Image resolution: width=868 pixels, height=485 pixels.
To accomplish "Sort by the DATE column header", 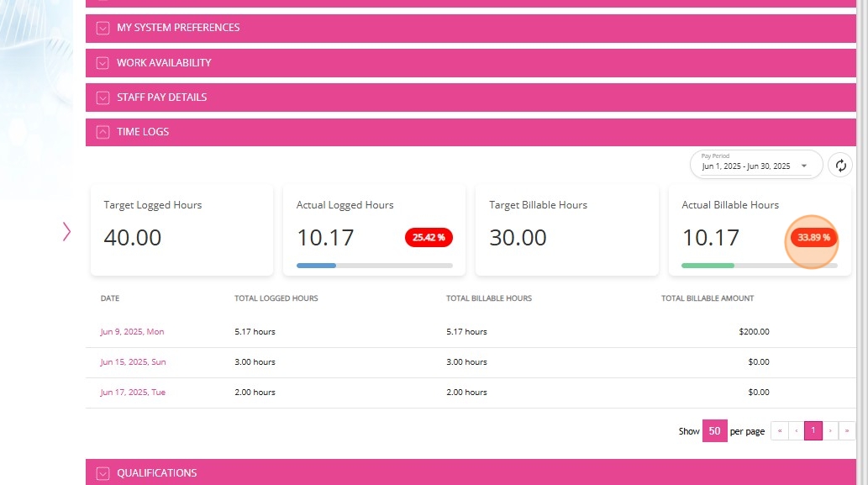I will (110, 298).
